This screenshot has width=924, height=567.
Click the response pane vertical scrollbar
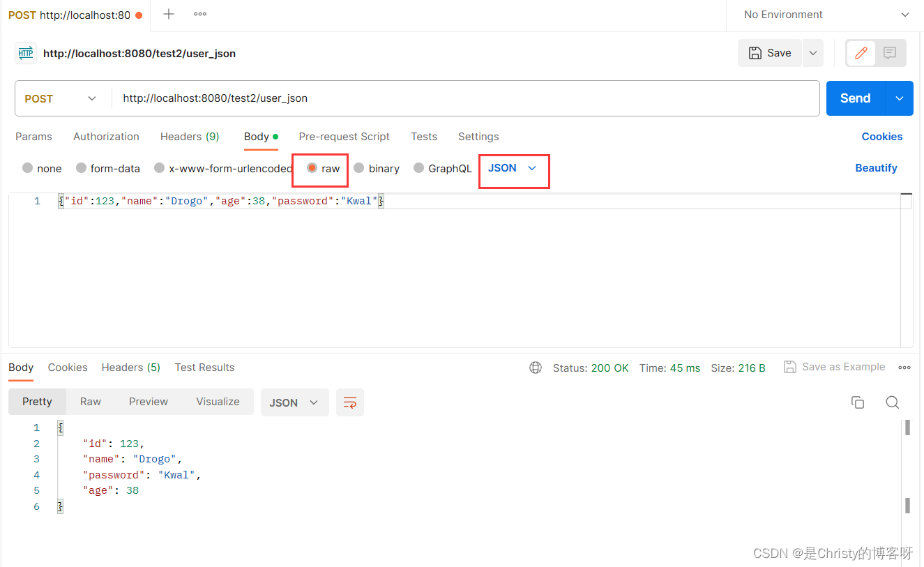pos(907,467)
